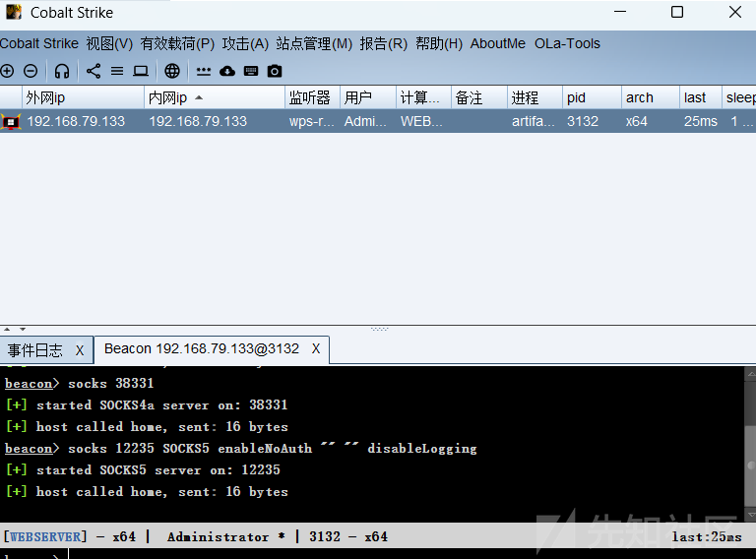Collapse split pane with up arrow

(7, 329)
